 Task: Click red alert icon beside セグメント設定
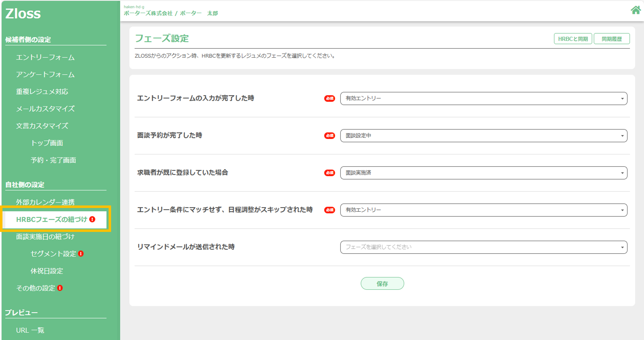click(81, 254)
